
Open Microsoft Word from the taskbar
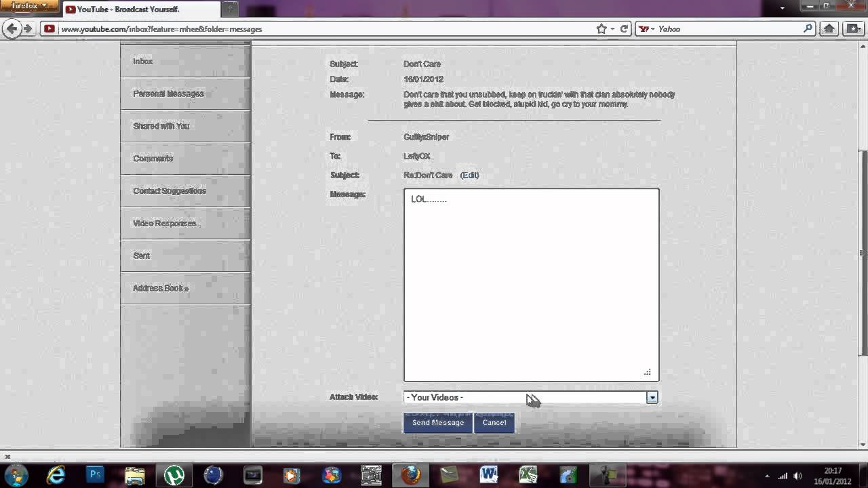coord(488,474)
